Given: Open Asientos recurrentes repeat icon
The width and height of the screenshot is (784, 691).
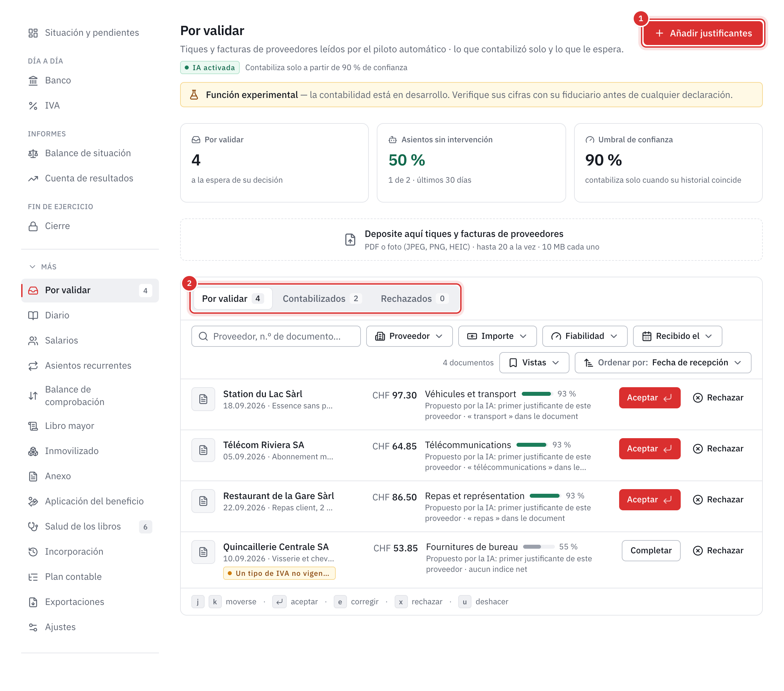Looking at the screenshot, I should [x=33, y=366].
